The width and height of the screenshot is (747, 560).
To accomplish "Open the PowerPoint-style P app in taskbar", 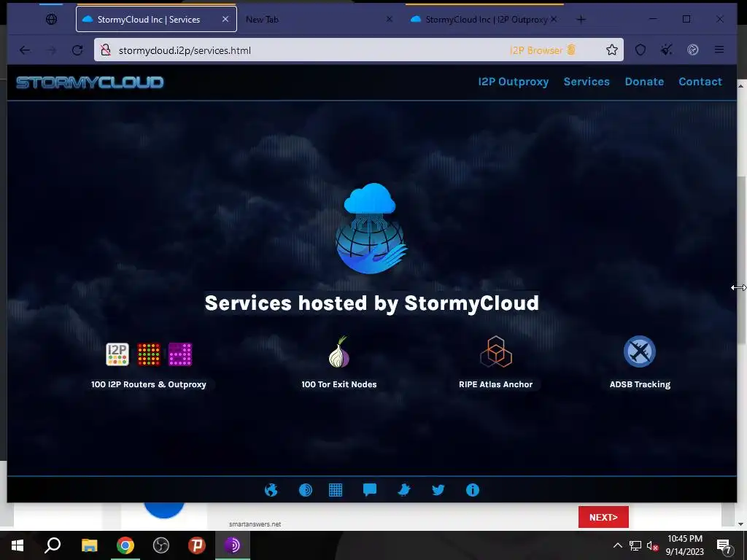I will 197,545.
